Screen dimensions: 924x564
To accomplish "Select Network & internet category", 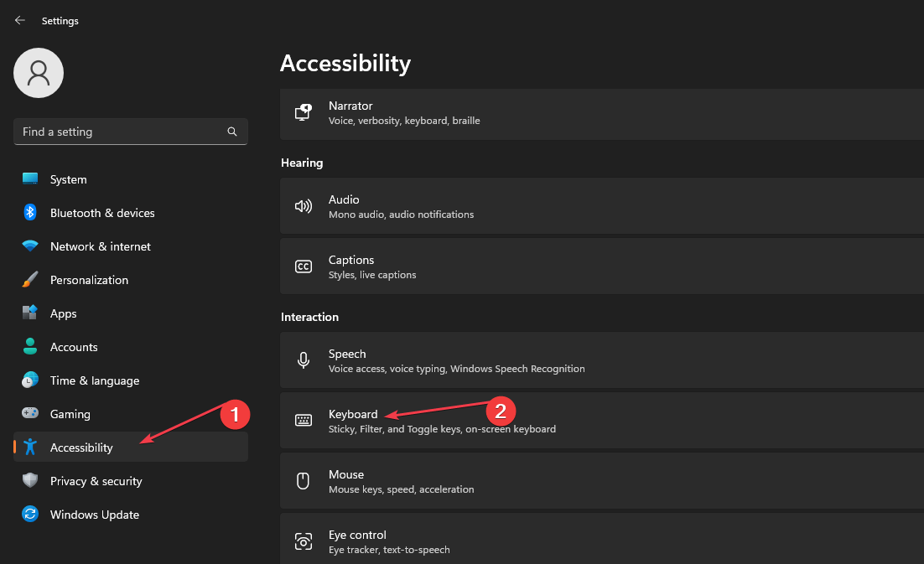I will tap(131, 246).
